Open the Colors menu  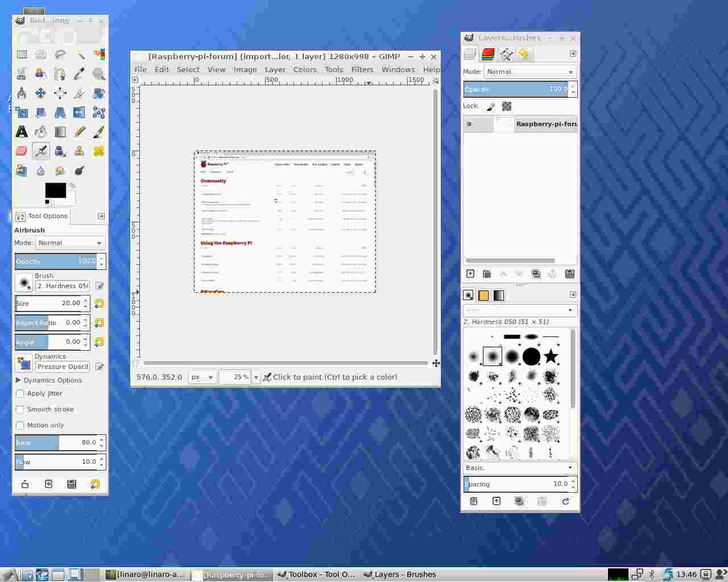[304, 69]
